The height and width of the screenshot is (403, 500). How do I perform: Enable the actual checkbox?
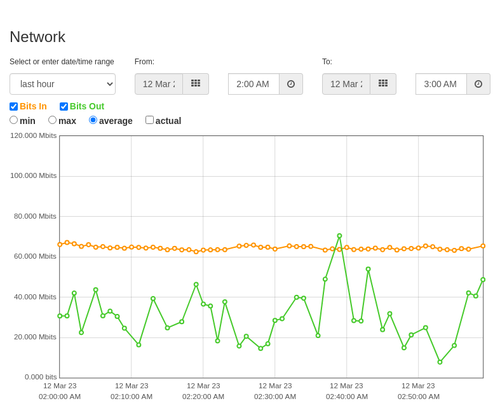pyautogui.click(x=149, y=120)
